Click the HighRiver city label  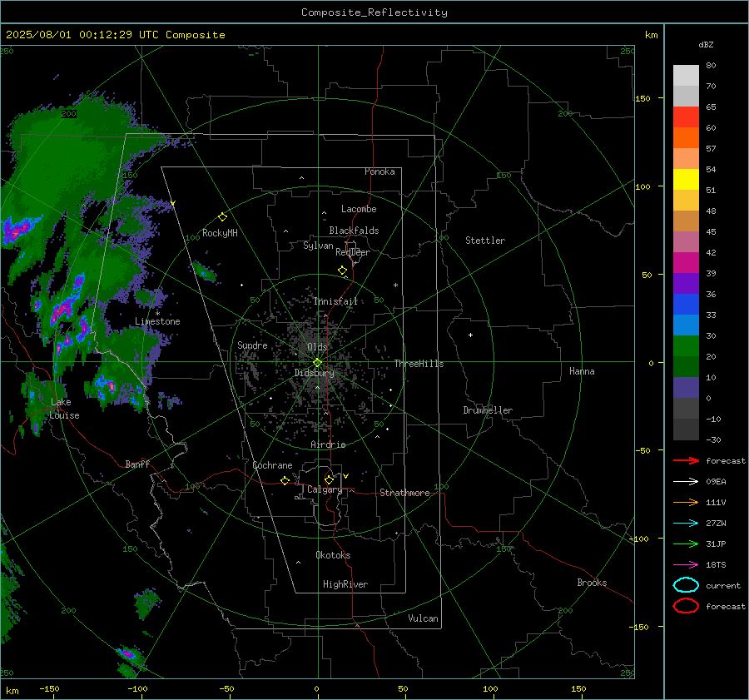click(345, 584)
